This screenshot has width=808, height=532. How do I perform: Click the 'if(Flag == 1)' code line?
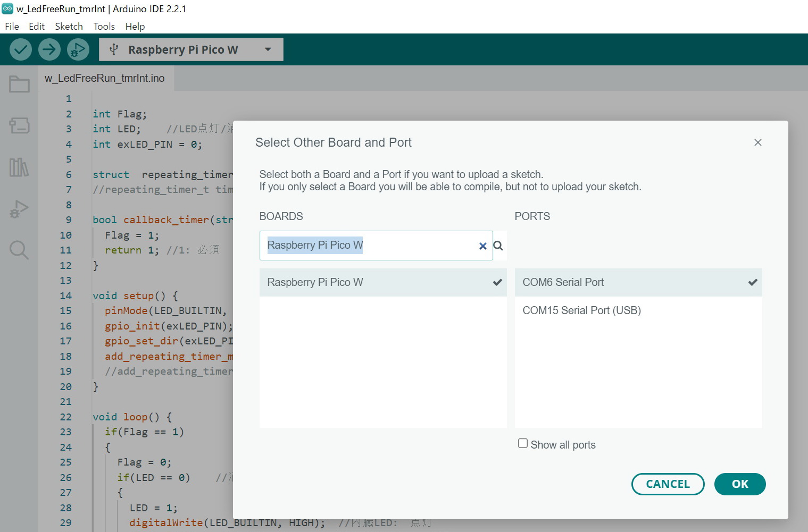tap(144, 432)
